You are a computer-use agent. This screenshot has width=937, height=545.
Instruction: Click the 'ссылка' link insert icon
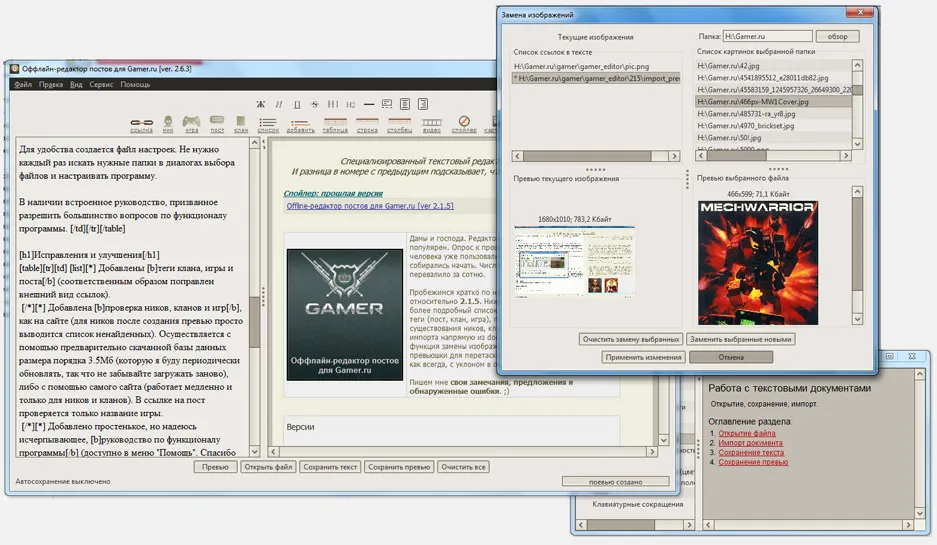pos(141,123)
